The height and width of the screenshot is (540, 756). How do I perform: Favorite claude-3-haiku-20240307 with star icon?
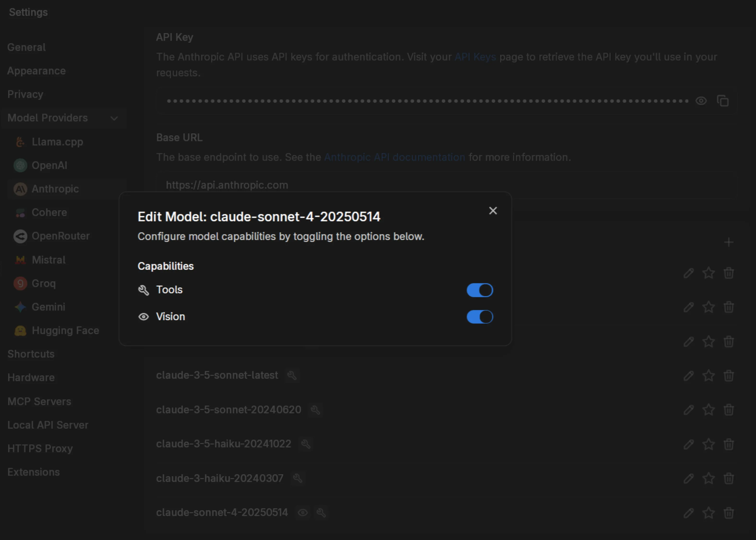click(708, 479)
